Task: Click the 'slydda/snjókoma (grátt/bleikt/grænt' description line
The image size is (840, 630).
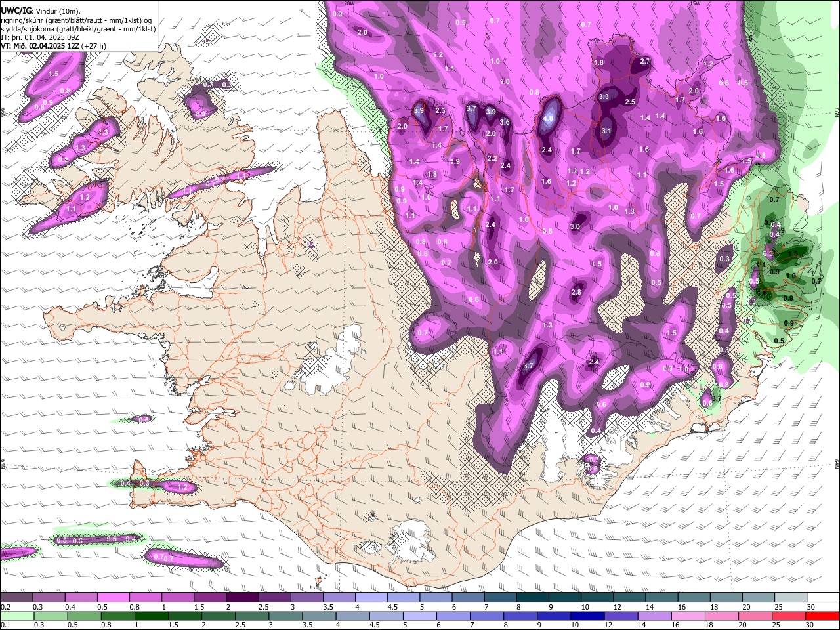Action: pyautogui.click(x=77, y=30)
